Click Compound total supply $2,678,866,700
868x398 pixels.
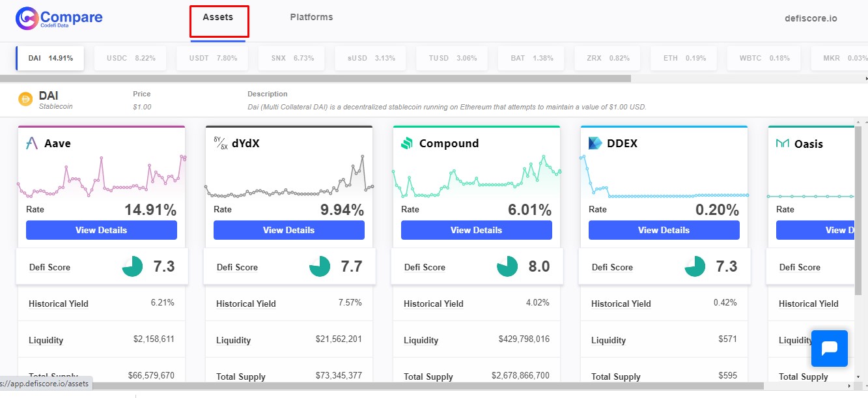click(x=520, y=375)
